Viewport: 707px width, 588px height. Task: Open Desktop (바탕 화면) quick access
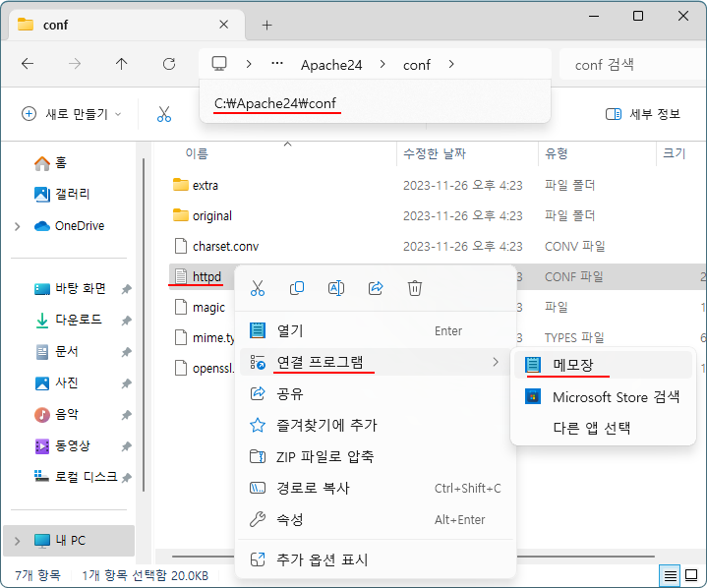[71, 288]
